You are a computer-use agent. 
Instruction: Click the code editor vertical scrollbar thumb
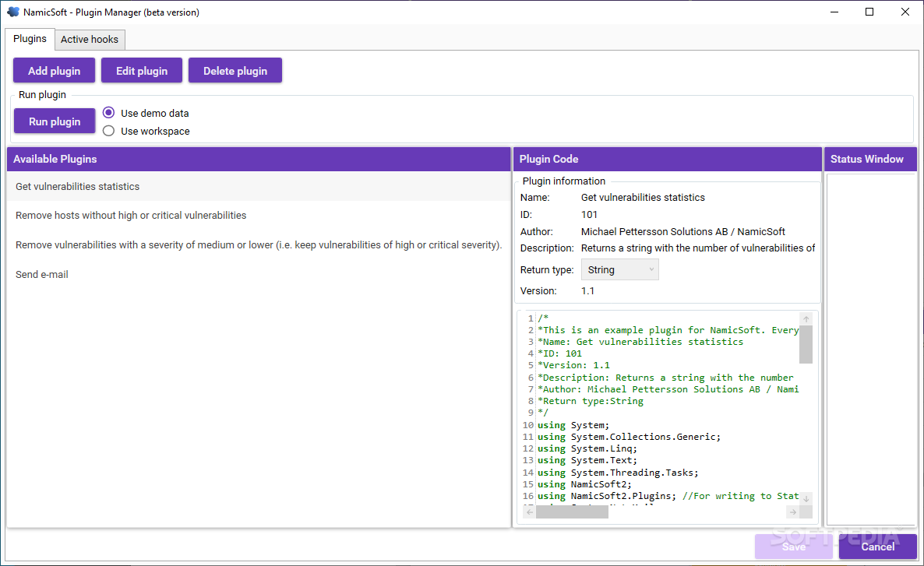806,345
